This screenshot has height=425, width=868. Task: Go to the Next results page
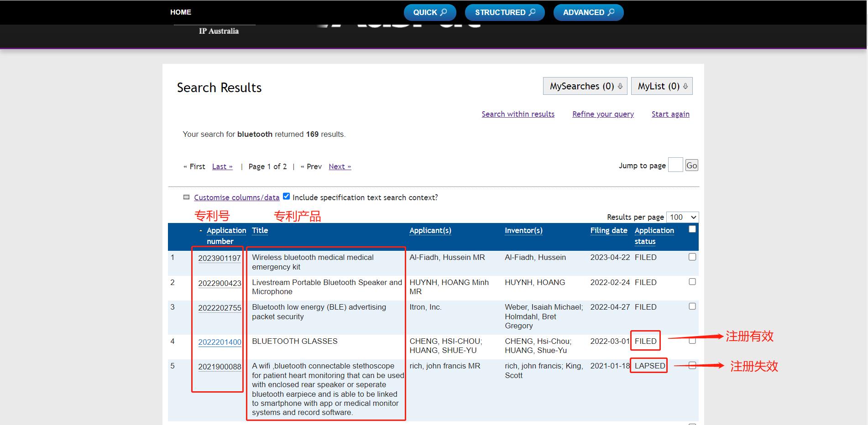click(340, 166)
